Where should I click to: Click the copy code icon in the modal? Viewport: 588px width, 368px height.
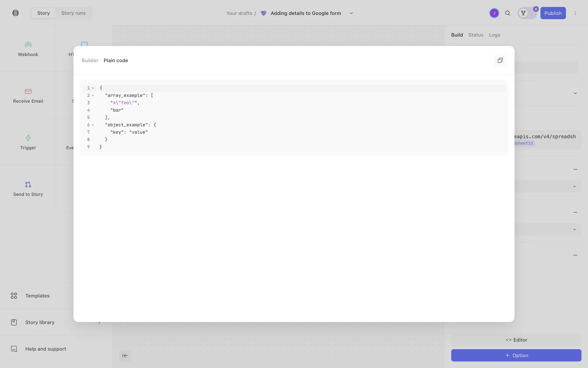tap(500, 60)
